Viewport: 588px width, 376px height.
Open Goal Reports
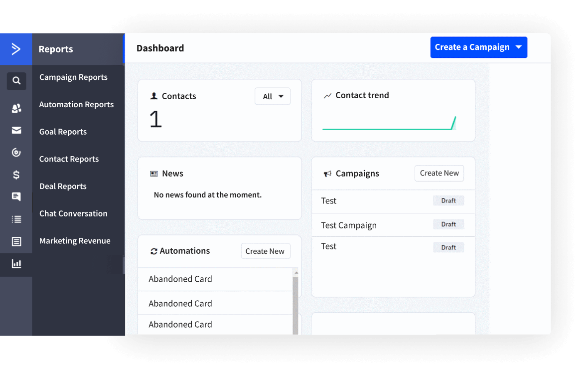62,131
